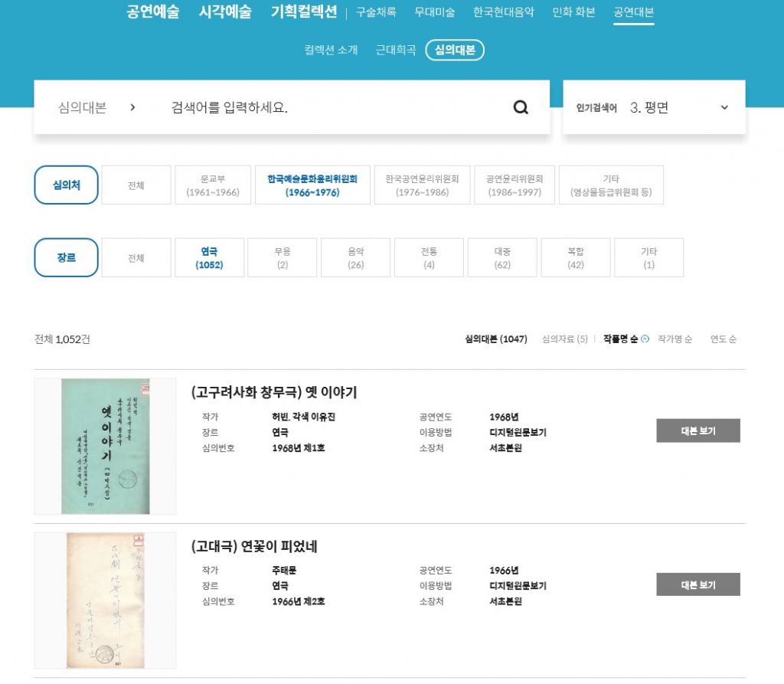The image size is (784, 684).
Task: Sort results by 연도 순
Action: click(723, 339)
